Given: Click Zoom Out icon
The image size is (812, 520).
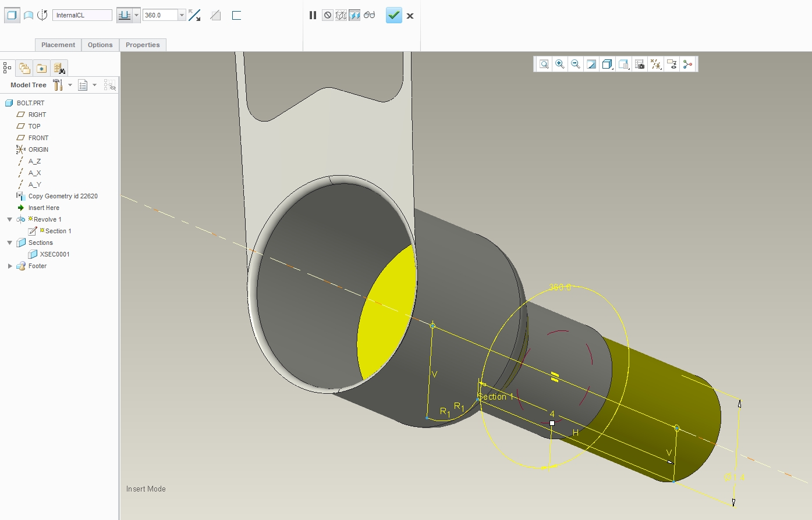Looking at the screenshot, I should (x=575, y=64).
